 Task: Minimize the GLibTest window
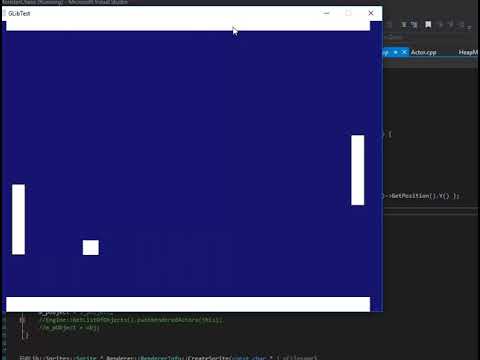(327, 13)
